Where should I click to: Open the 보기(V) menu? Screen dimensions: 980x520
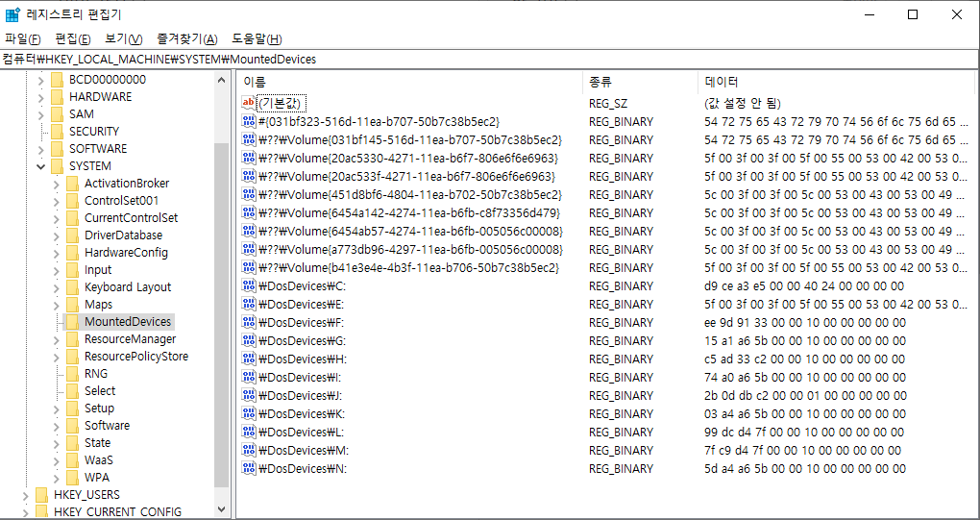tap(123, 38)
